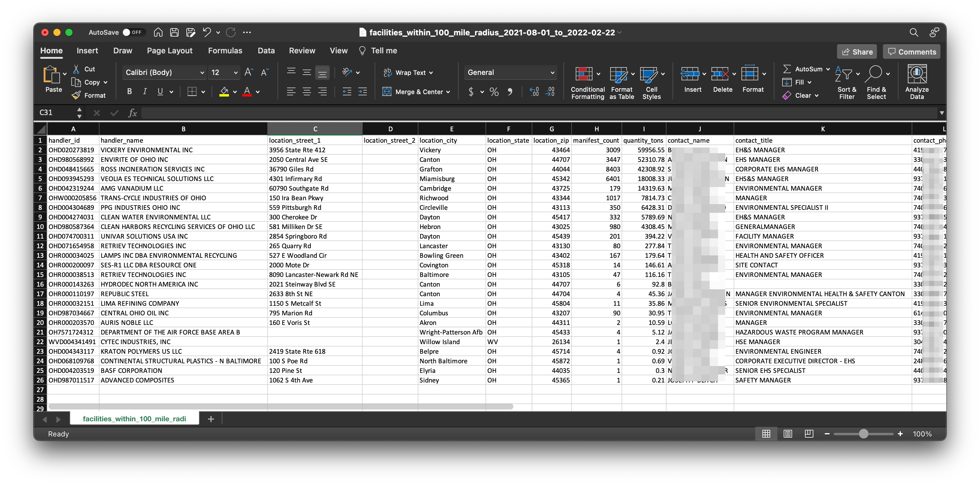Switch to Page Break Preview view icon
The width and height of the screenshot is (980, 485).
(x=809, y=434)
